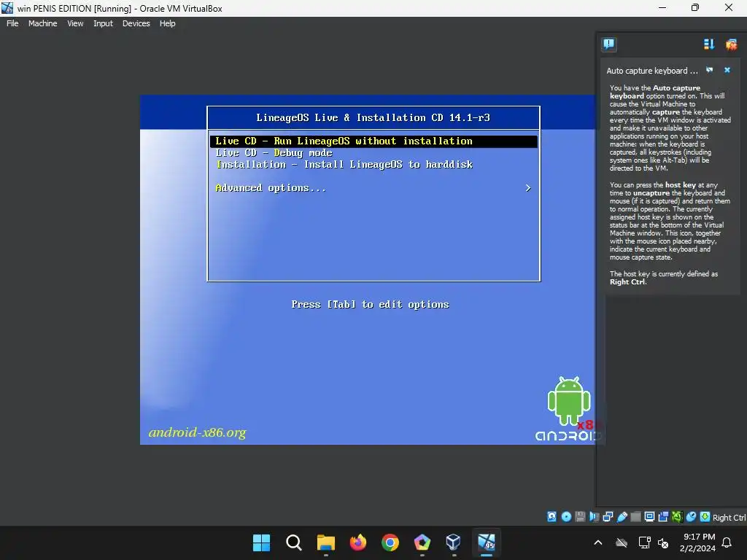The image size is (747, 560).
Task: Select Live CD - Run LineageOS without installation
Action: point(373,141)
